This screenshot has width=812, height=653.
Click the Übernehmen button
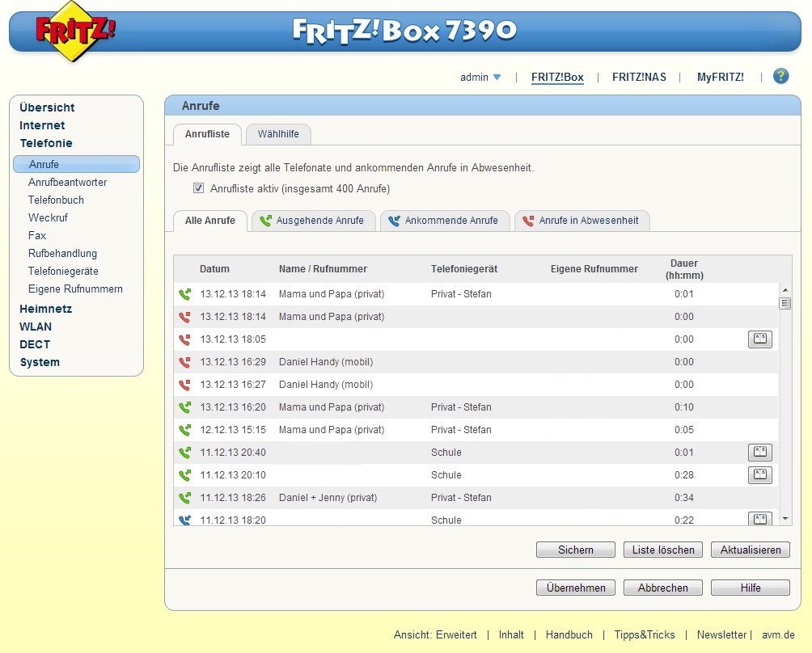575,588
